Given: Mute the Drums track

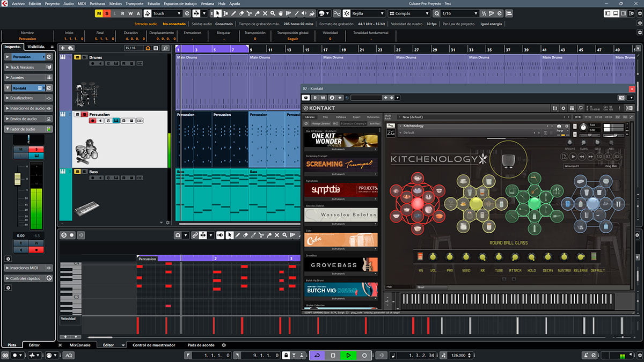Looking at the screenshot, I should point(77,57).
